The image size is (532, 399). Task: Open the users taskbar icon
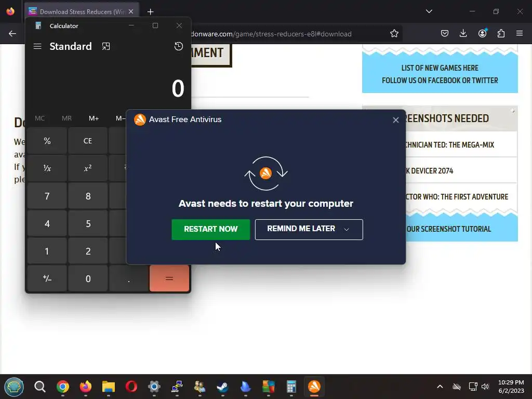coord(200,387)
